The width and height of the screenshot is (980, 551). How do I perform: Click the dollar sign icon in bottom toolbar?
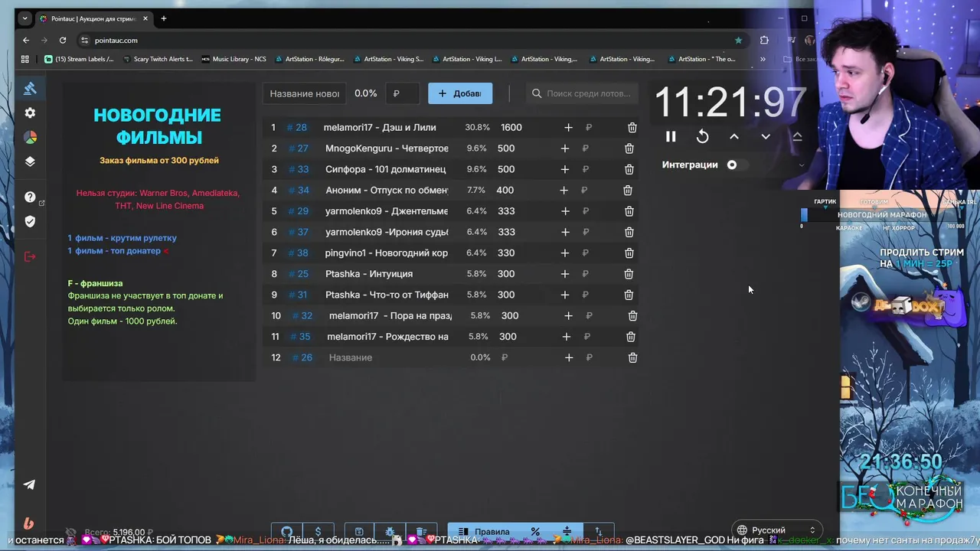pyautogui.click(x=318, y=532)
